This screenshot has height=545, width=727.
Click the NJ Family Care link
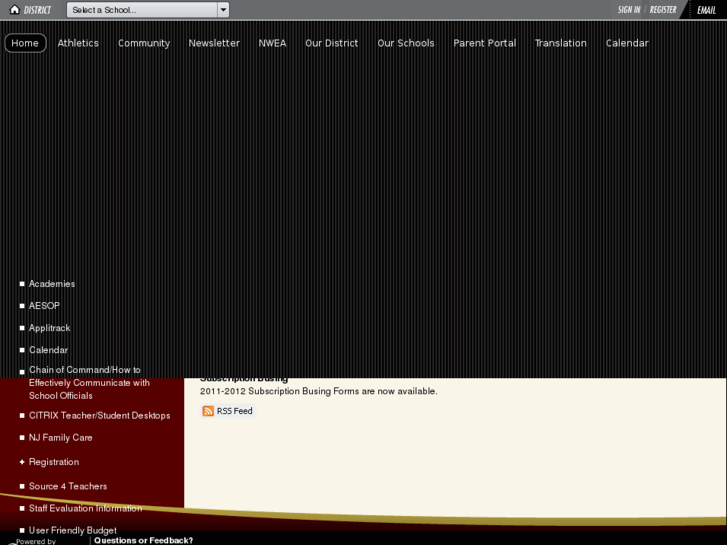click(x=61, y=438)
